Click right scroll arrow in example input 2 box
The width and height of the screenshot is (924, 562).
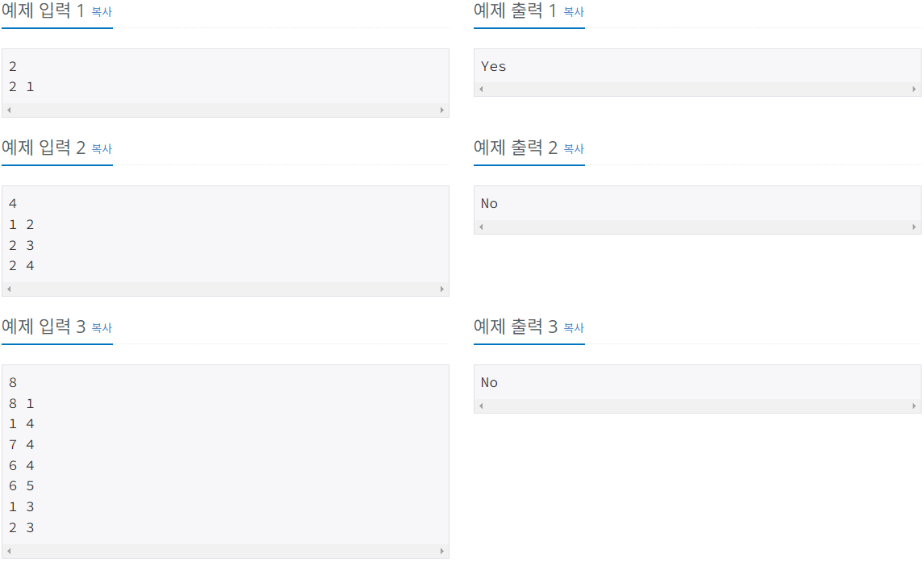click(442, 289)
